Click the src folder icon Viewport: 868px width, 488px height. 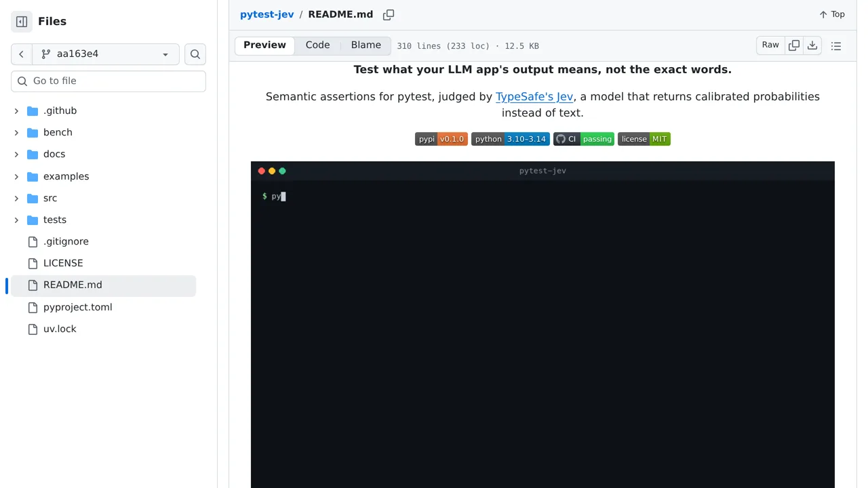(33, 199)
